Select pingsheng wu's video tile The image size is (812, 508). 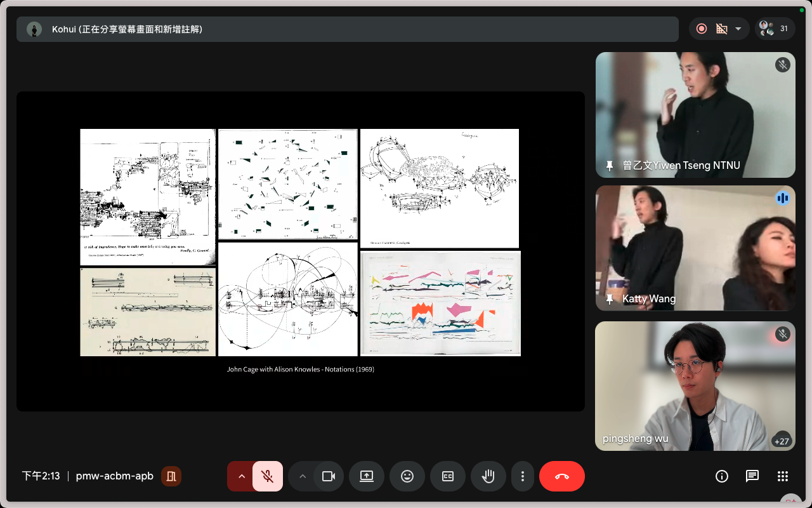coord(695,386)
